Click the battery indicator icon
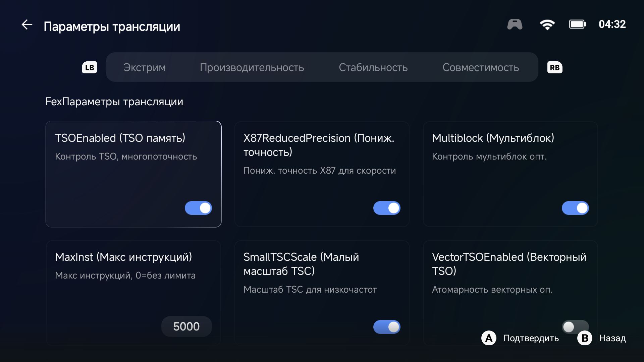Screen dimensions: 644x362 pos(577,24)
